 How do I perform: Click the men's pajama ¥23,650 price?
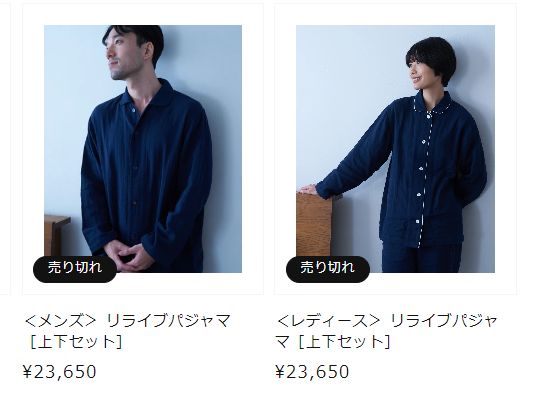[59, 372]
